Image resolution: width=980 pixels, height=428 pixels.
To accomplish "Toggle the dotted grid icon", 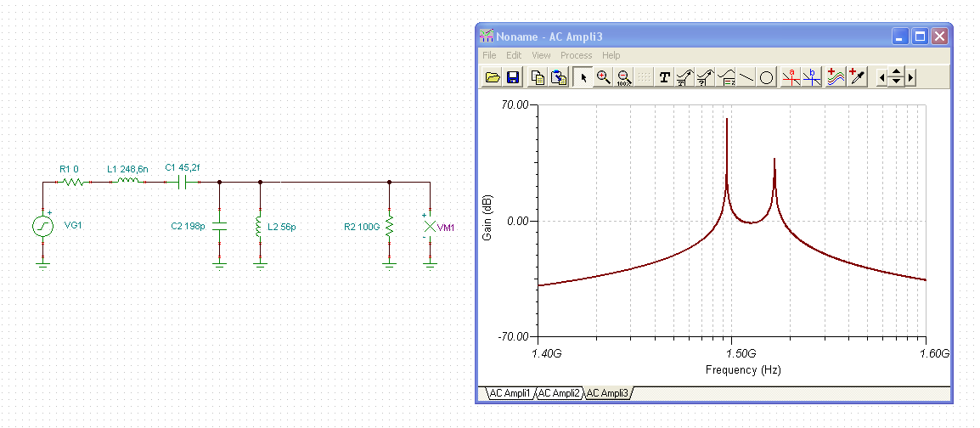I will (643, 77).
